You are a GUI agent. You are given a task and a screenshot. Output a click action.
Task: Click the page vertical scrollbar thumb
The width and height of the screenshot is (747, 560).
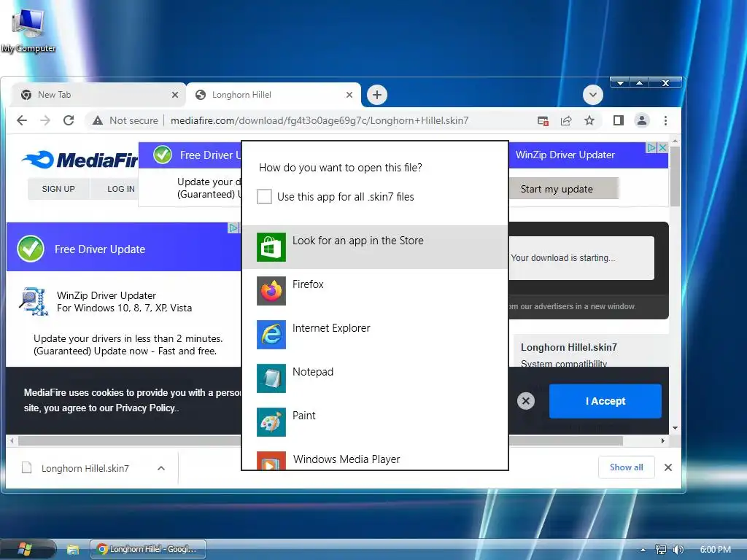[675, 176]
